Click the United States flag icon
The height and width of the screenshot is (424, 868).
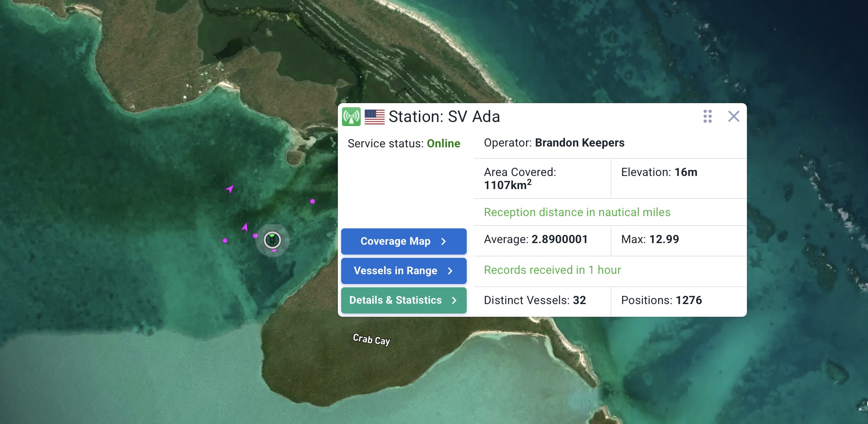(x=374, y=117)
